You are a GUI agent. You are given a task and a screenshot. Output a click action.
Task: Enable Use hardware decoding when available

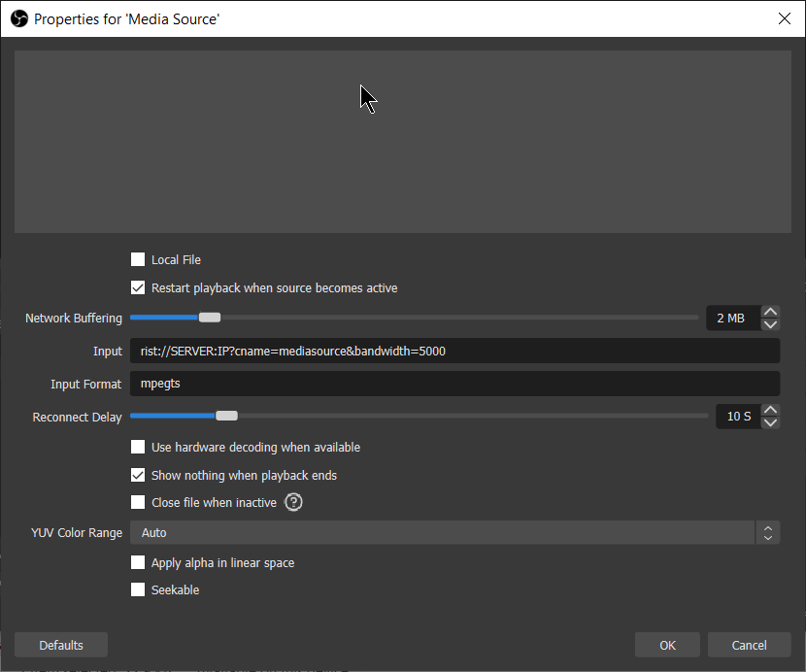[x=138, y=447]
